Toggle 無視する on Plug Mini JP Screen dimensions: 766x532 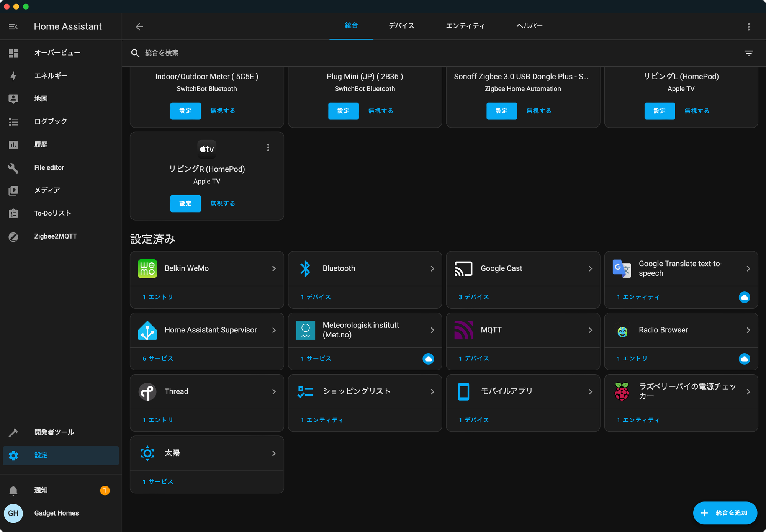(x=381, y=111)
